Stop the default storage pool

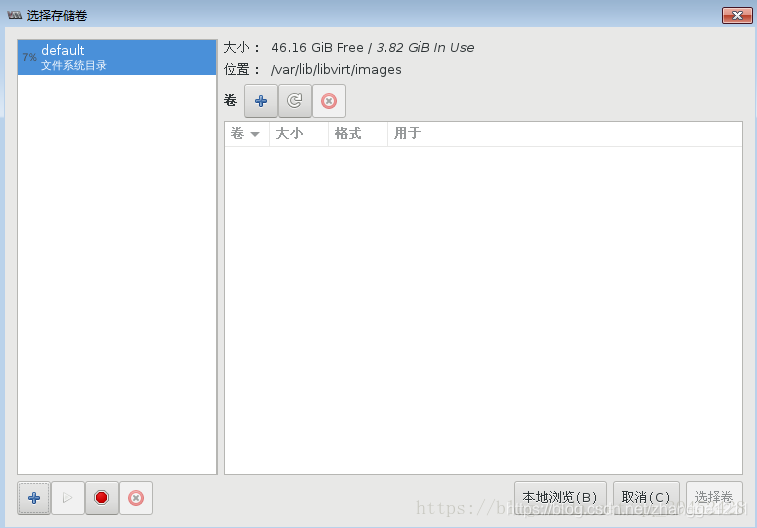[101, 498]
